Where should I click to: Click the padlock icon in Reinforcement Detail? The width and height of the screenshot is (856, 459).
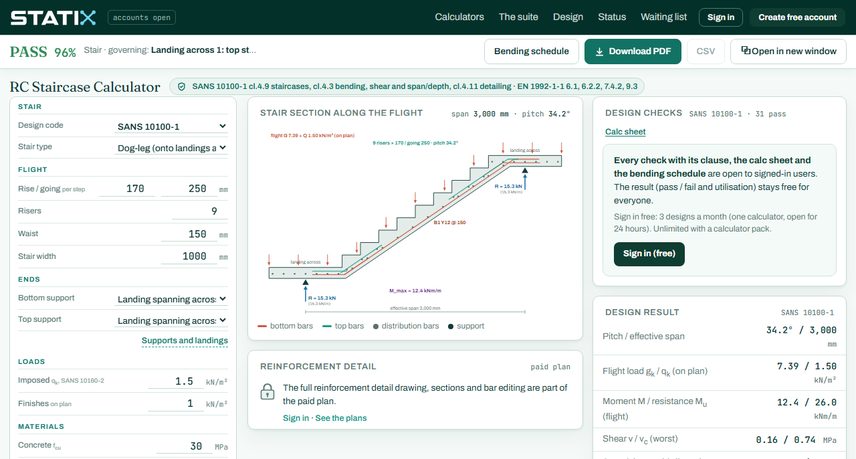268,392
